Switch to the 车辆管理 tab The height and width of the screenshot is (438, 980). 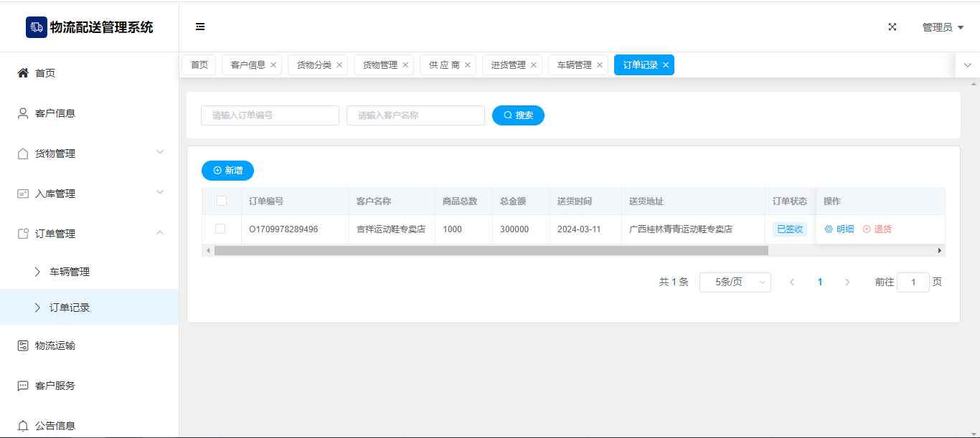pyautogui.click(x=574, y=65)
